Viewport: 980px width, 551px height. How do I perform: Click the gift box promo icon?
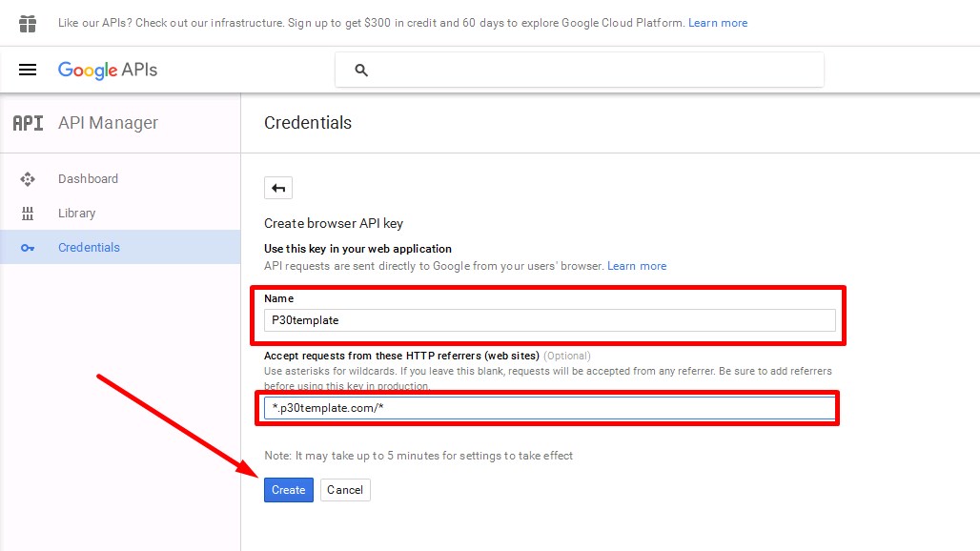[x=28, y=23]
